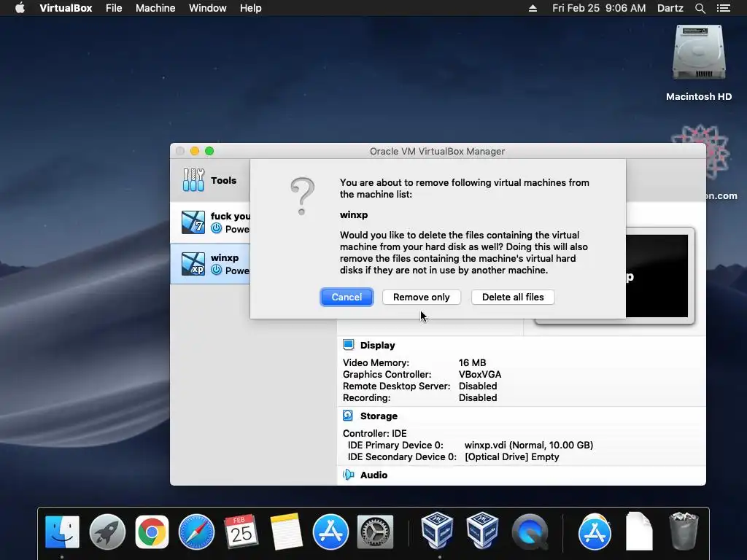This screenshot has height=560, width=747.
Task: Open the Help menu
Action: click(251, 8)
